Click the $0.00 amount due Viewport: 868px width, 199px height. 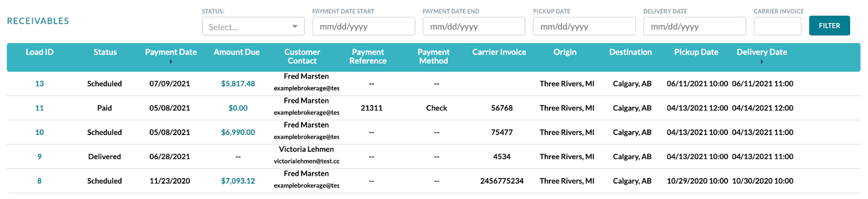pos(238,108)
